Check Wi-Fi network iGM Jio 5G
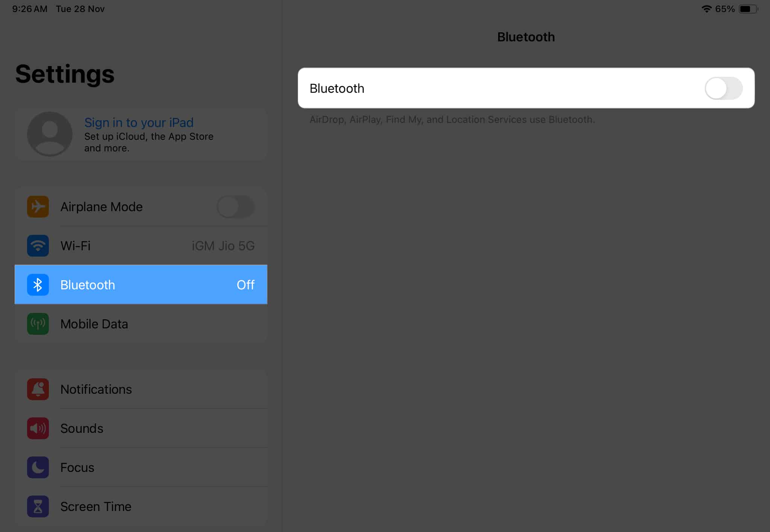Screen dimensions: 770x532 (140, 245)
